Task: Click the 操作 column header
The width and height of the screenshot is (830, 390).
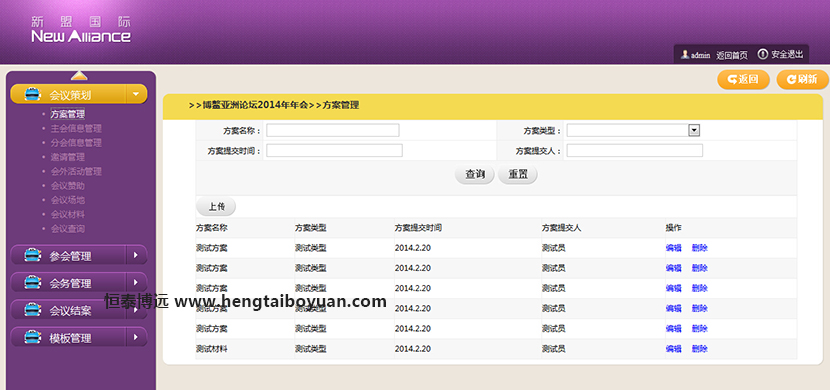Action: click(673, 228)
